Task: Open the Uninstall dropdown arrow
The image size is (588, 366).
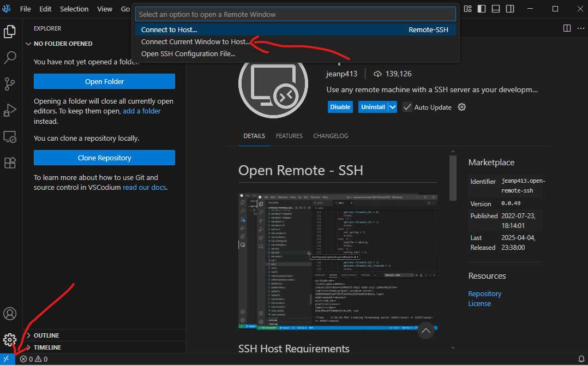Action: pos(392,107)
